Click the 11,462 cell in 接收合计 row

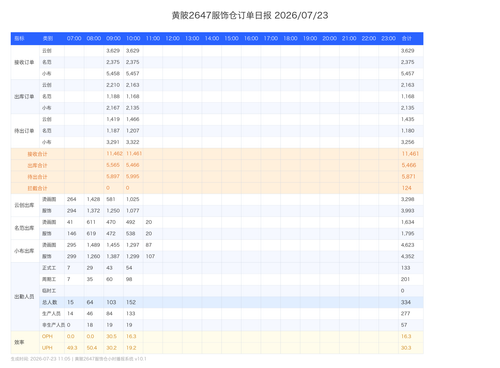tap(114, 153)
